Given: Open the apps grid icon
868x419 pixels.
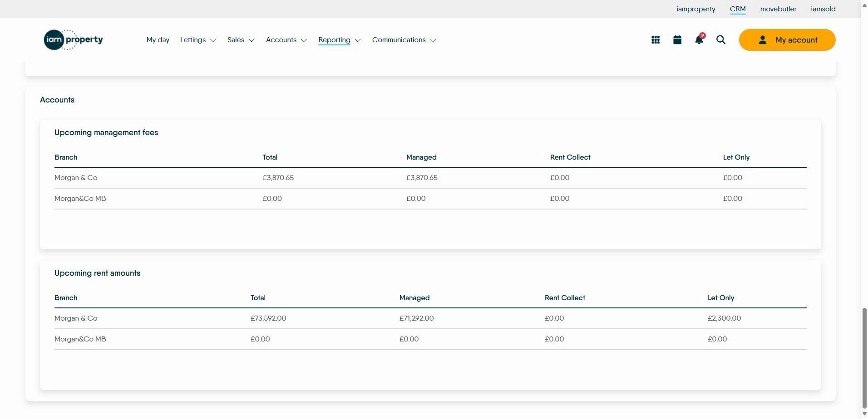Looking at the screenshot, I should click(x=655, y=40).
